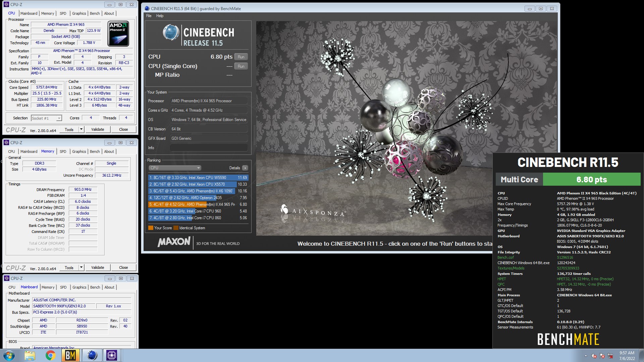
Task: Click Validate in Memory CPU-Z window
Action: [98, 267]
